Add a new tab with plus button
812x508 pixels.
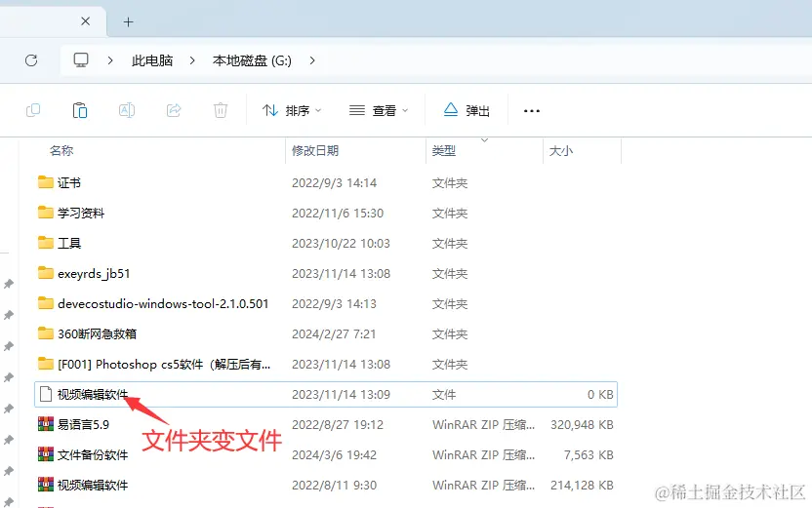click(129, 21)
